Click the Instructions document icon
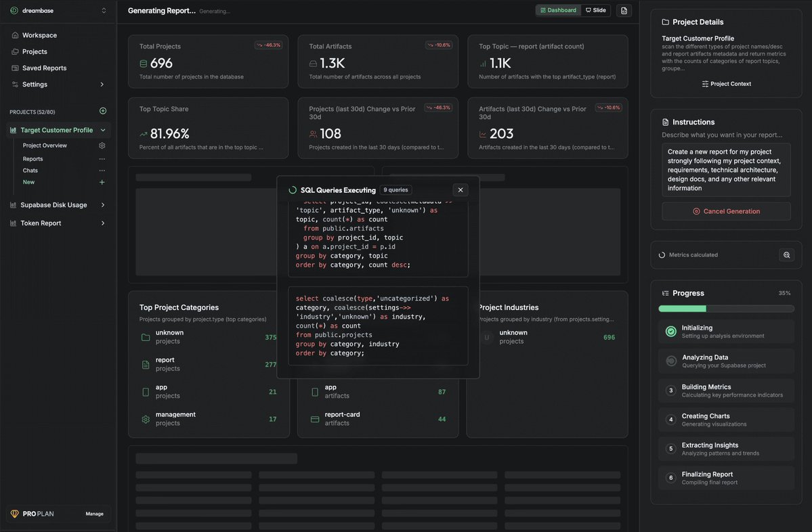The width and height of the screenshot is (812, 532). (x=666, y=122)
